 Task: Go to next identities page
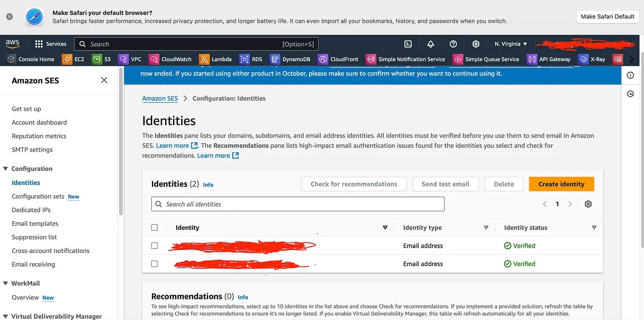(x=570, y=204)
